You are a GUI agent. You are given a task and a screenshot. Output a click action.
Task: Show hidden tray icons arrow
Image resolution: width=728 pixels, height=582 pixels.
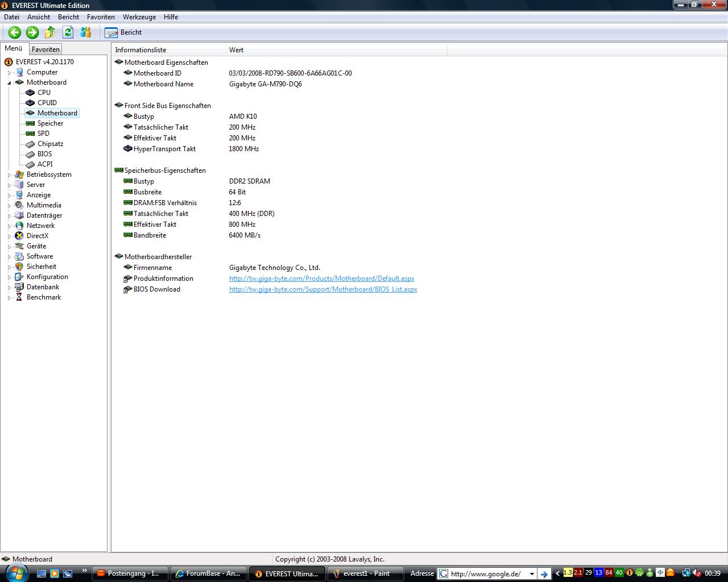(x=557, y=573)
